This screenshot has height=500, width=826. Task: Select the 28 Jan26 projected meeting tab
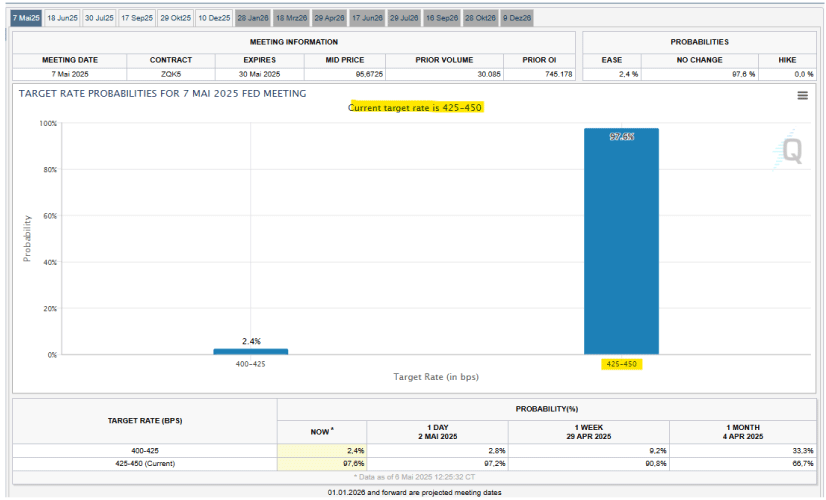point(252,18)
